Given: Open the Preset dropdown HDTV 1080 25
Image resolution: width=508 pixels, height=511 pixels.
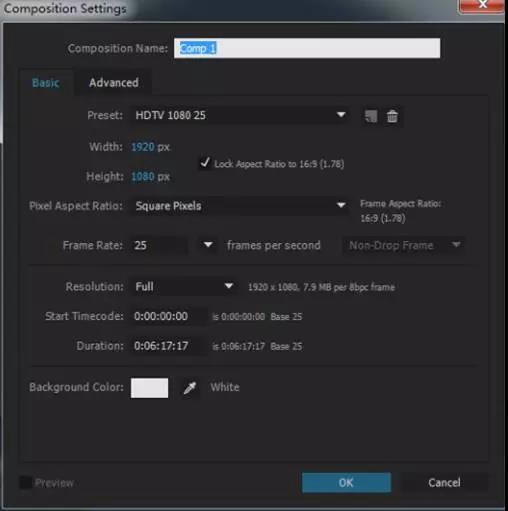Looking at the screenshot, I should click(239, 115).
